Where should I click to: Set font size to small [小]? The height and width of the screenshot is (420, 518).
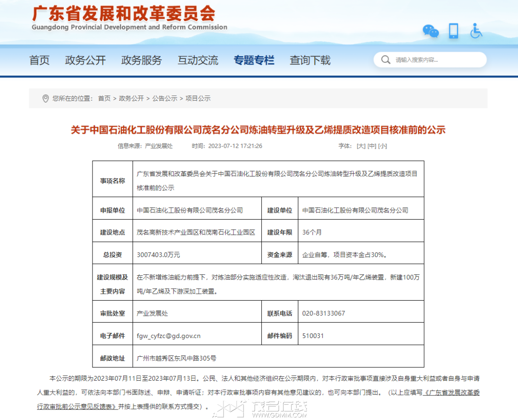382,146
